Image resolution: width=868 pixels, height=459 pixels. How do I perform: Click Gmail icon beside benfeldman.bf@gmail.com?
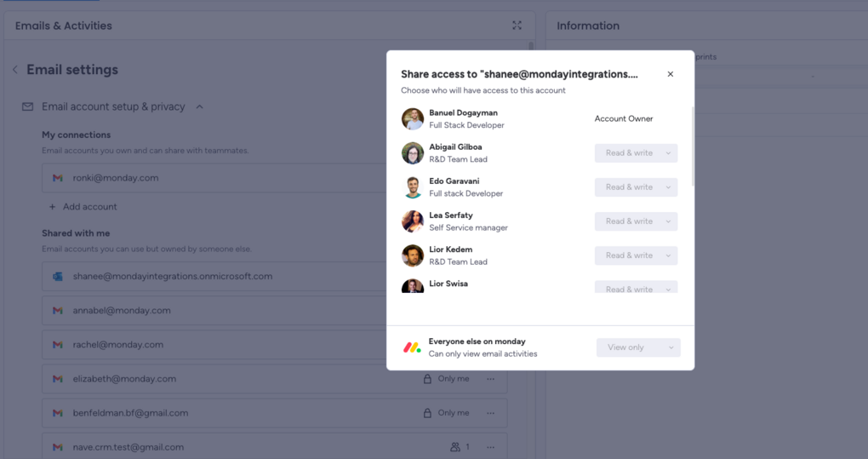[x=58, y=413]
